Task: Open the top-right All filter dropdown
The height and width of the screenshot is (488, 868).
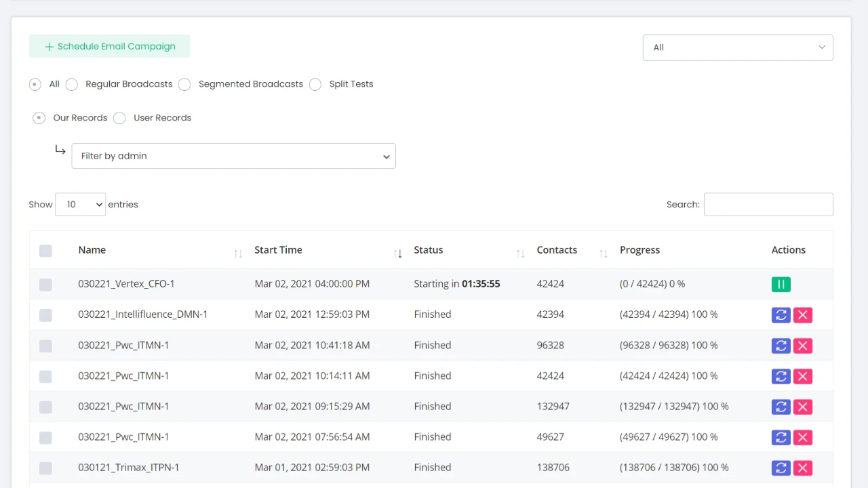Action: (738, 47)
